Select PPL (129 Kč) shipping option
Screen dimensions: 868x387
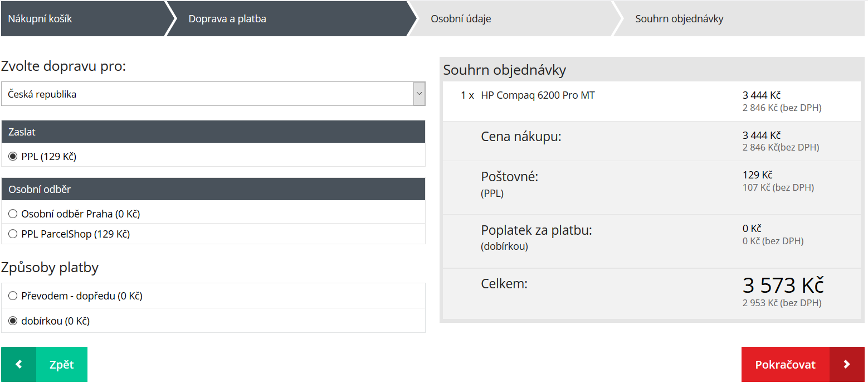[13, 157]
